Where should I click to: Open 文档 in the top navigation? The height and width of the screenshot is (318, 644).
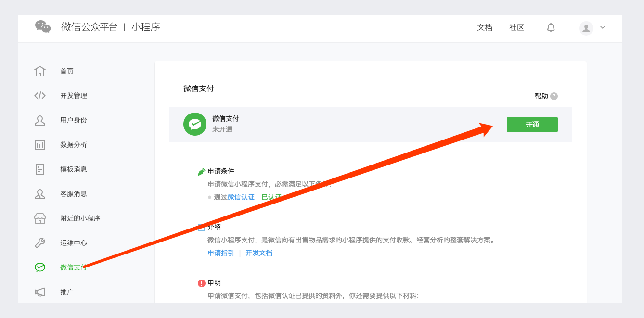click(x=485, y=28)
